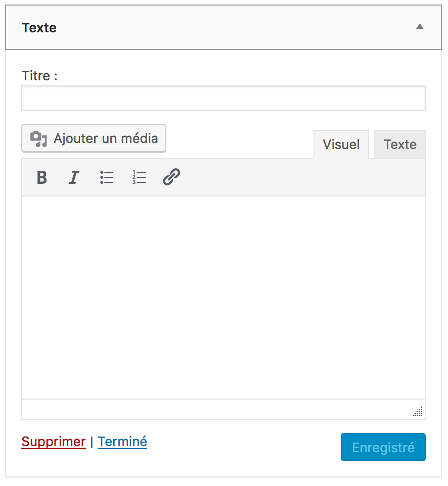Open the media library with Ajouter un média

[x=94, y=138]
